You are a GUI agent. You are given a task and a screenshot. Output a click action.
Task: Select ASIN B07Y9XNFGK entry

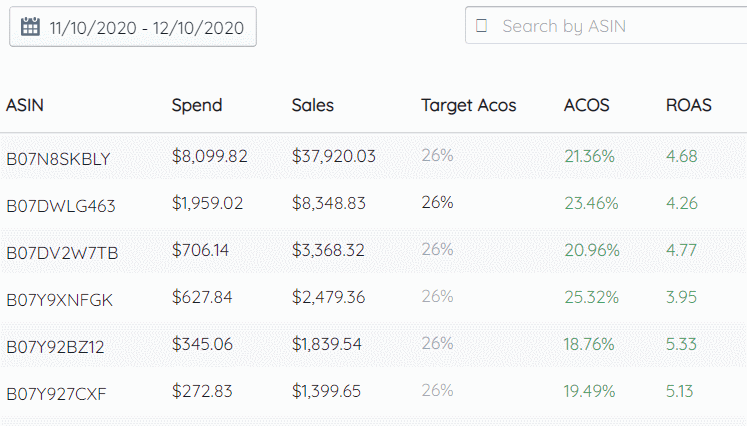(60, 300)
